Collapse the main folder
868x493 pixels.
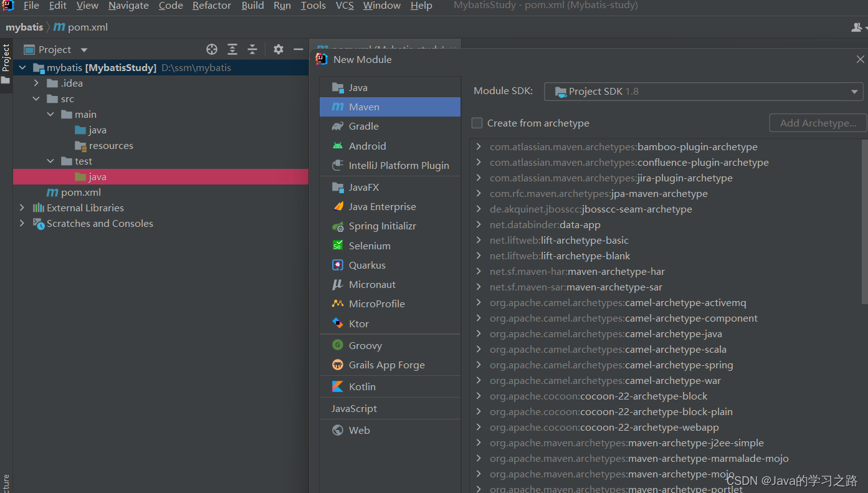coord(51,115)
